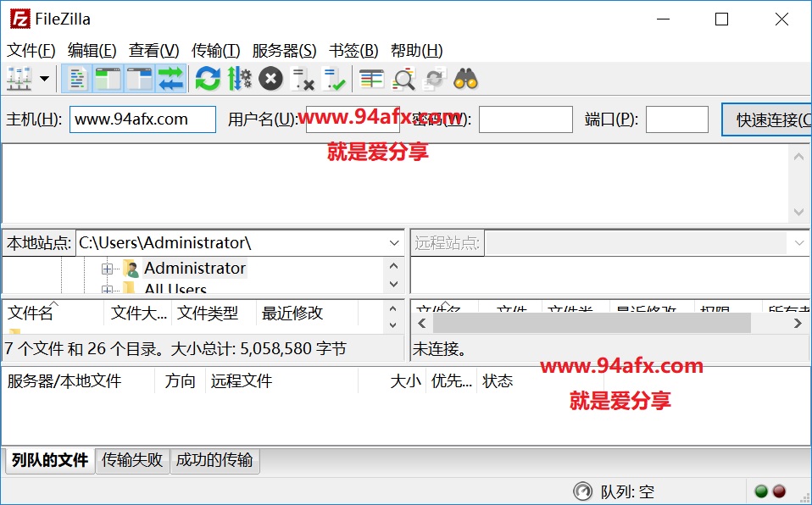
Task: Open the 书签(B) menu
Action: pyautogui.click(x=353, y=51)
